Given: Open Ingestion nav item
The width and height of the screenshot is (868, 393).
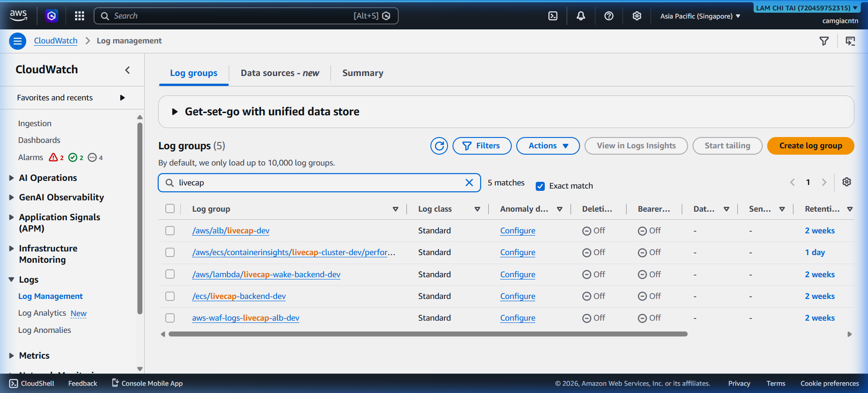Looking at the screenshot, I should [x=35, y=123].
